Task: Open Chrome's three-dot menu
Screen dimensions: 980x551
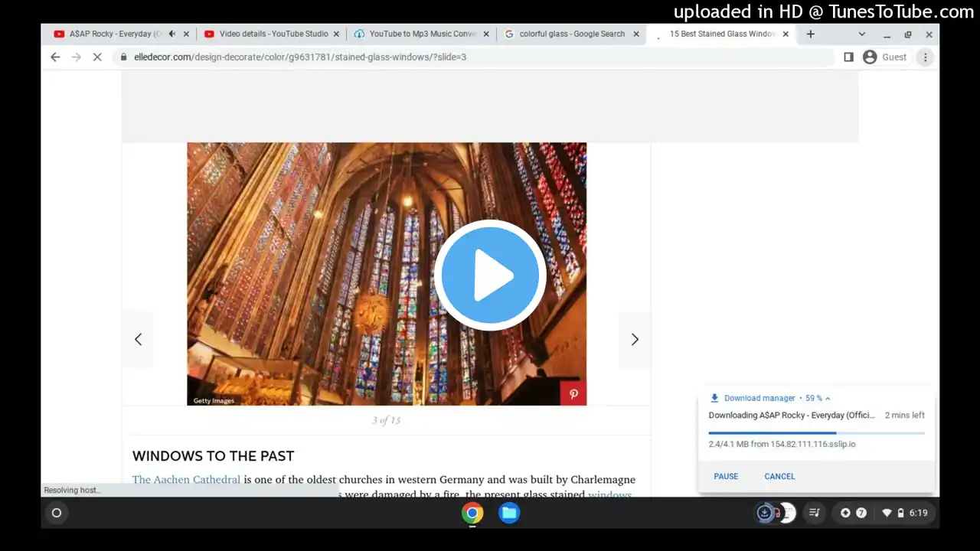Action: click(x=925, y=57)
